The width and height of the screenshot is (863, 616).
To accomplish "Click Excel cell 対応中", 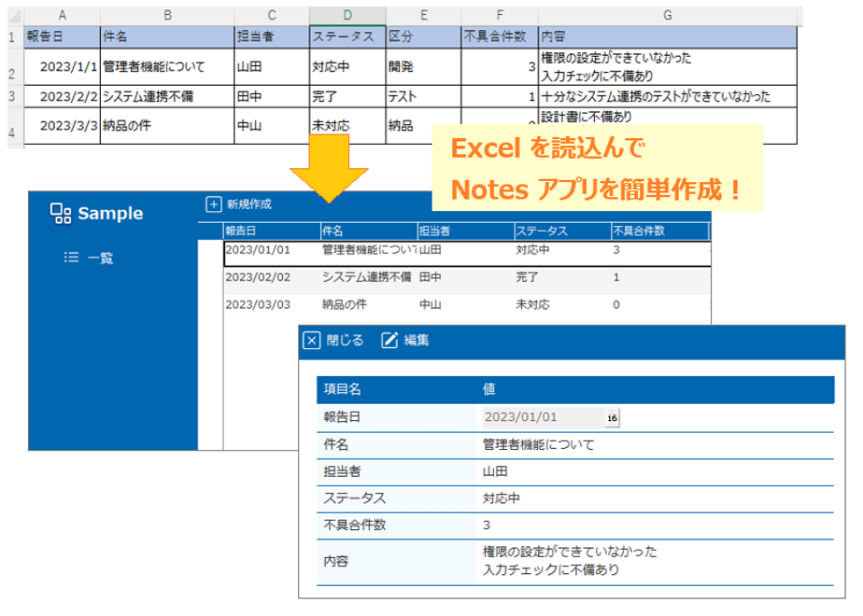I will click(347, 66).
